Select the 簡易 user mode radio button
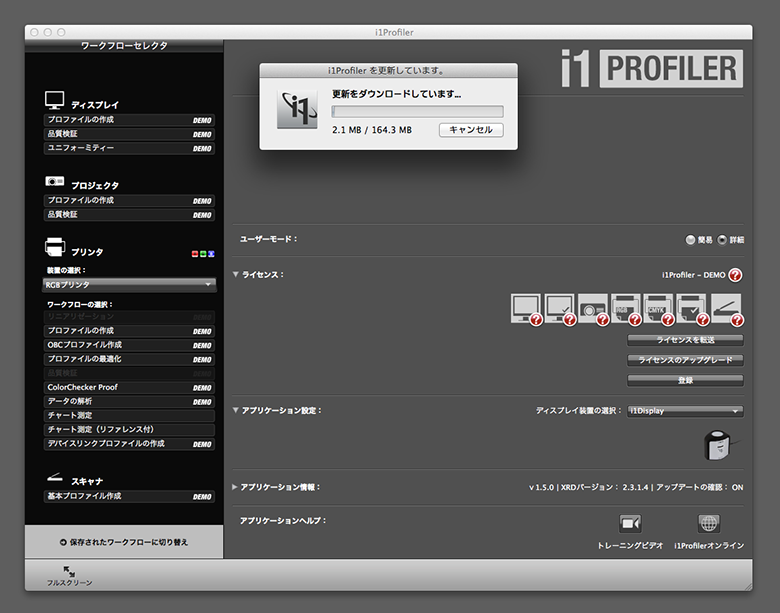Viewport: 780px width, 613px height. point(690,240)
